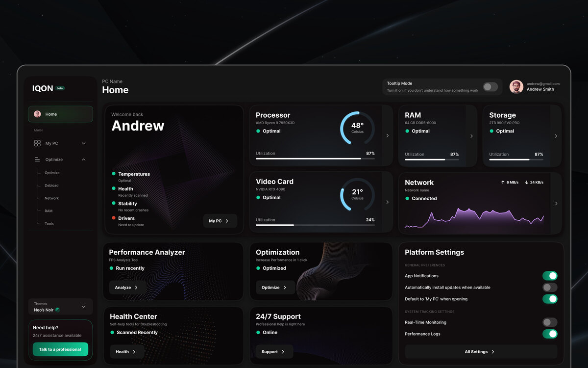This screenshot has width=588, height=368.
Task: Click the Video Card temperature gauge
Action: tap(358, 194)
